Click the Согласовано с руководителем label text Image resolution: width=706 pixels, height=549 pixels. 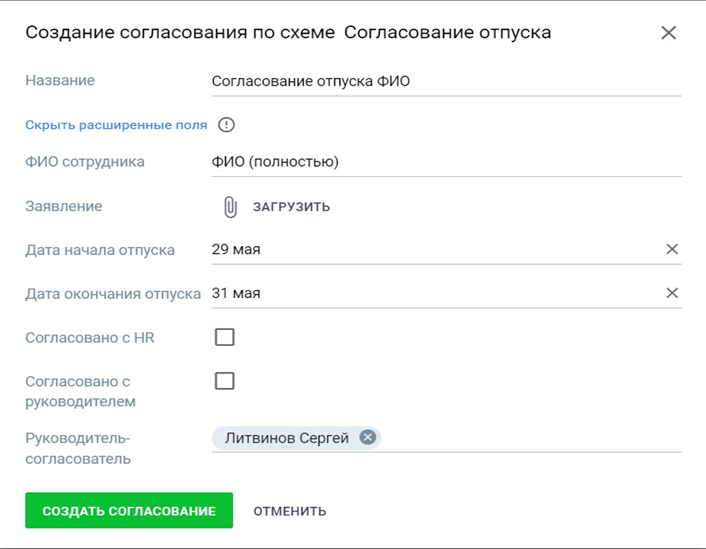pos(80,391)
